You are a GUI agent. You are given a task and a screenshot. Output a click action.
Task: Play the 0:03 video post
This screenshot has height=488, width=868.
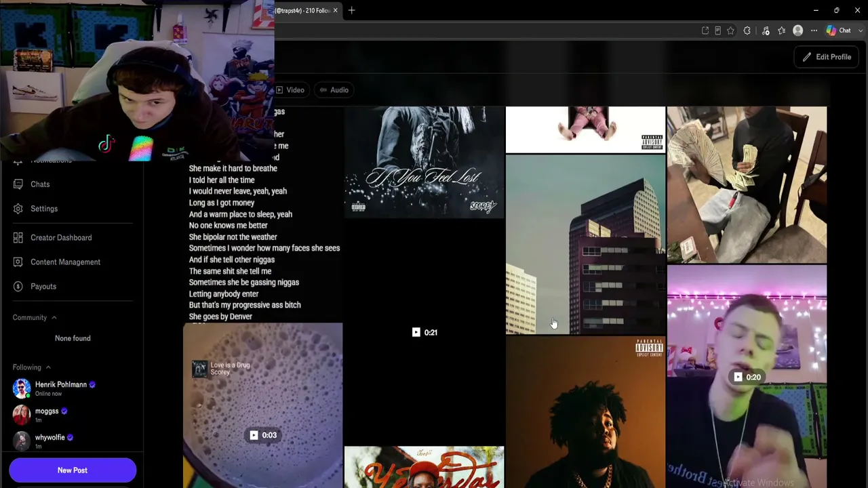[262, 435]
